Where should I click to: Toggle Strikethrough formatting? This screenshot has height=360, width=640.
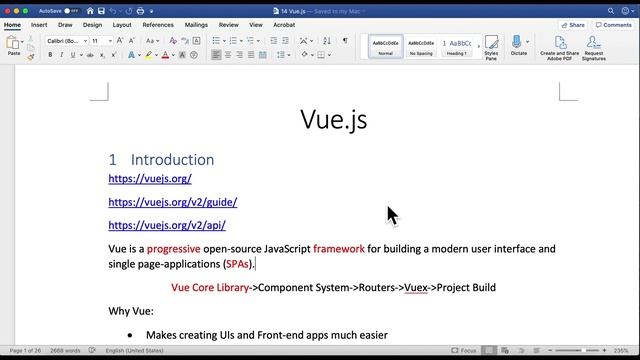90,55
